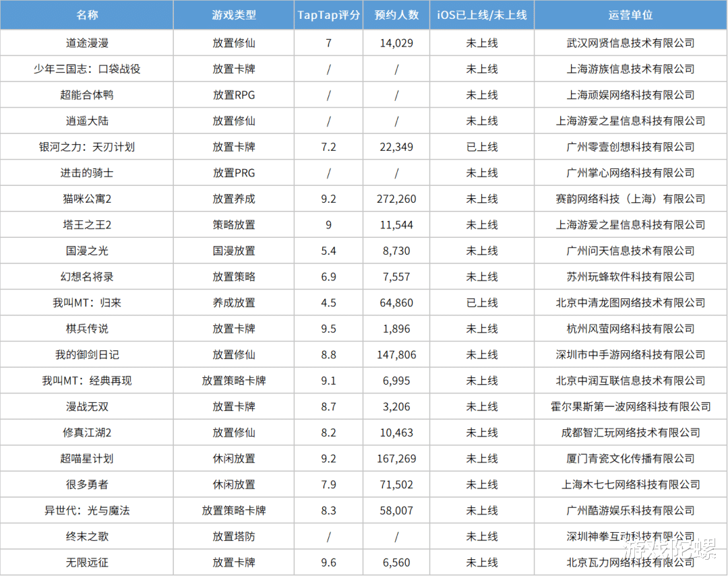This screenshot has width=728, height=576.
Task: Click the 放置塔防 game type cell
Action: coord(234,537)
